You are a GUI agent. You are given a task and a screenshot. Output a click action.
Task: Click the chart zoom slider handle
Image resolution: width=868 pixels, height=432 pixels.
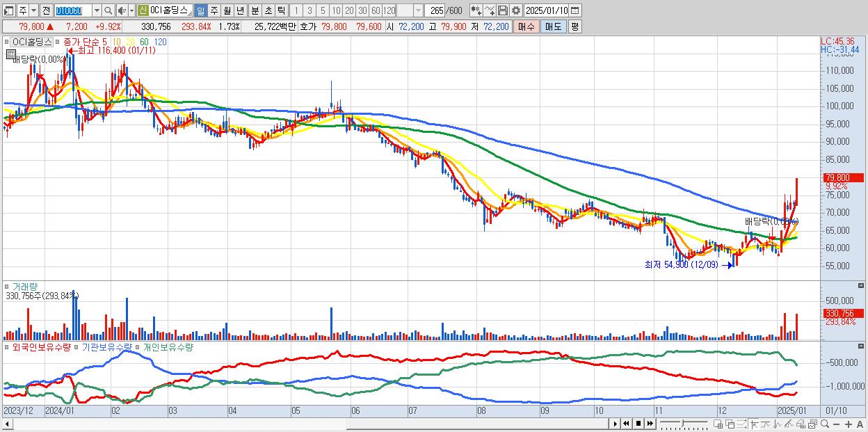pos(683,424)
